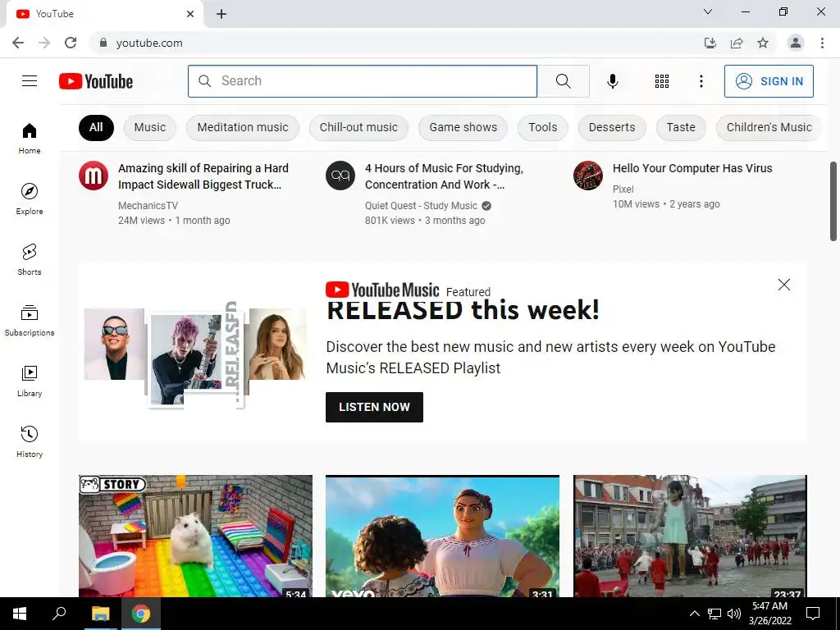Bookmark this tab with star

pyautogui.click(x=763, y=43)
